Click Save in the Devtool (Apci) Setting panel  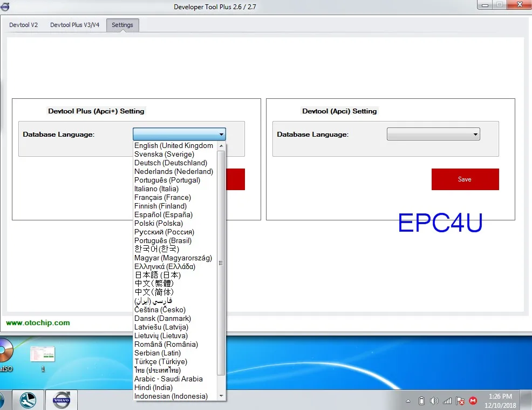(465, 179)
